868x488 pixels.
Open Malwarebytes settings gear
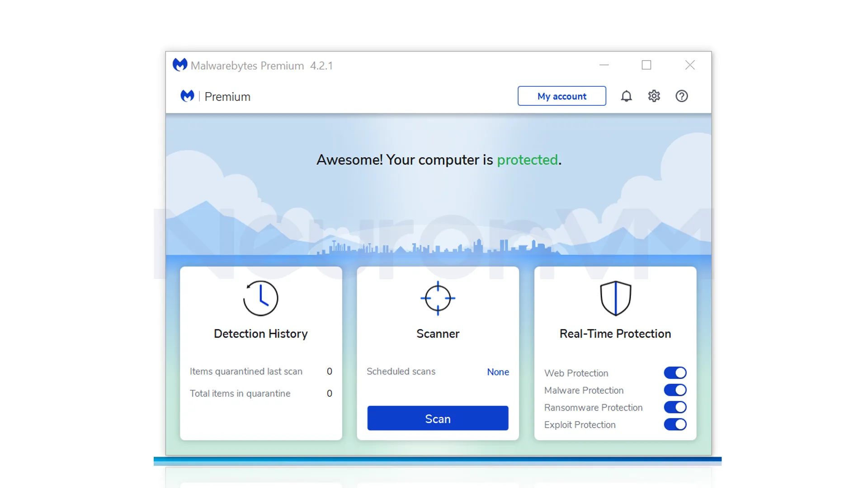tap(654, 96)
